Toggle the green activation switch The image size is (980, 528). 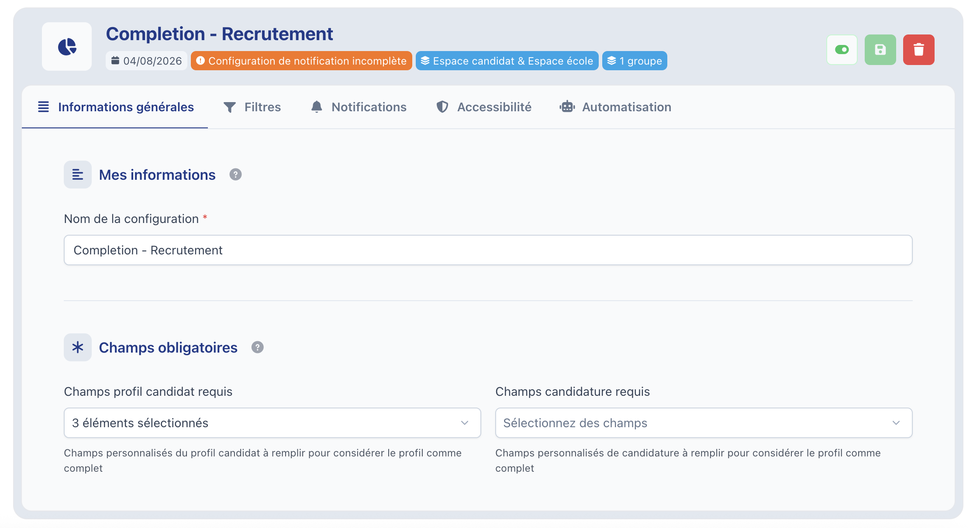point(842,50)
